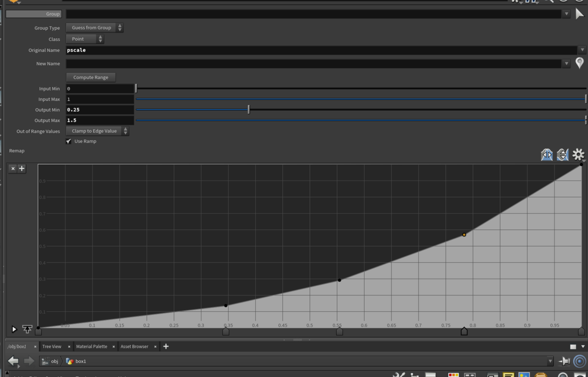Switch to the /obj/box1 tab

[x=17, y=347]
